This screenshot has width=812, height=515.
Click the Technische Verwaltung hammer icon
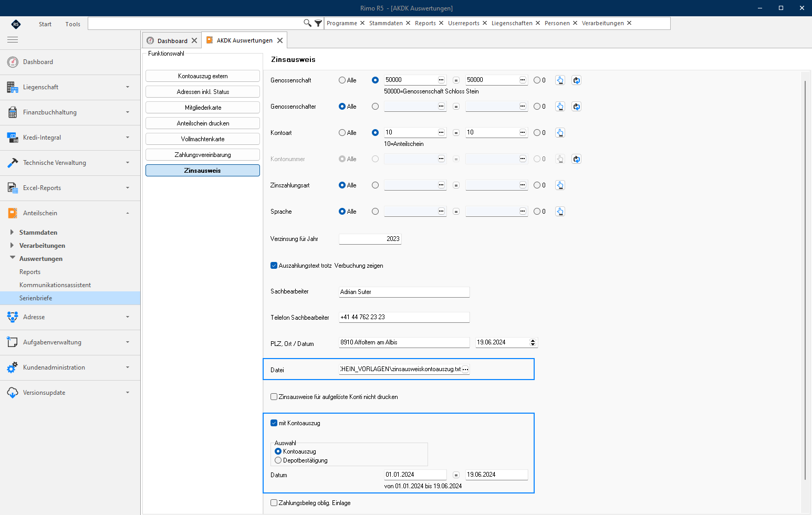(x=13, y=163)
